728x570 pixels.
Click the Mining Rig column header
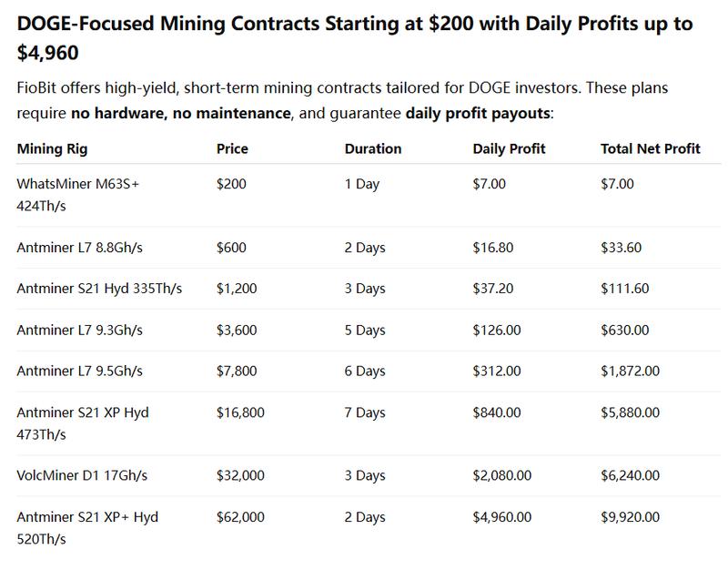(52, 148)
